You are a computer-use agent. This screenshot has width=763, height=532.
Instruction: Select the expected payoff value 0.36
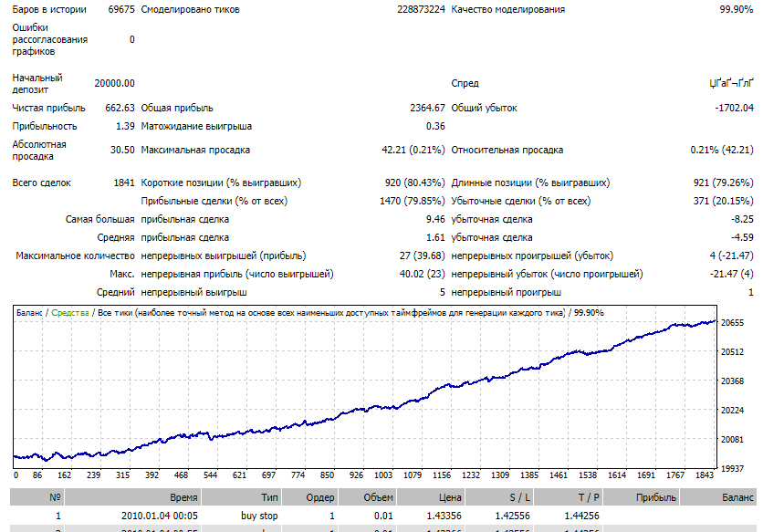pos(435,126)
